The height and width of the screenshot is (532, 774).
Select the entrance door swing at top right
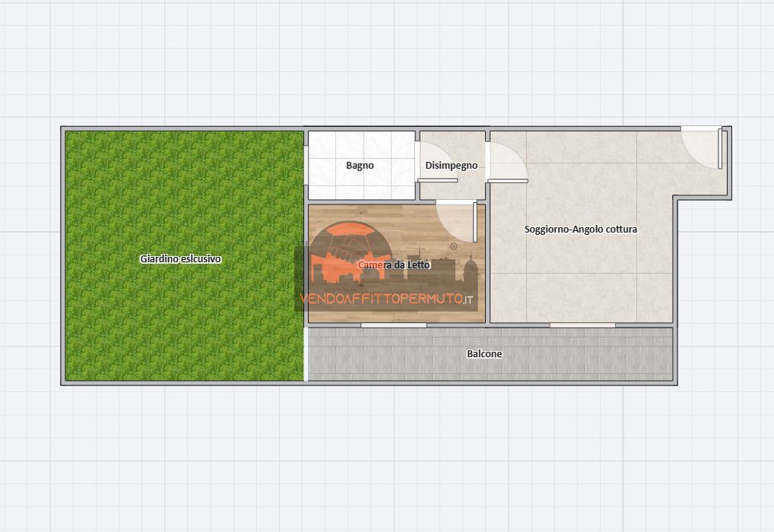(701, 149)
